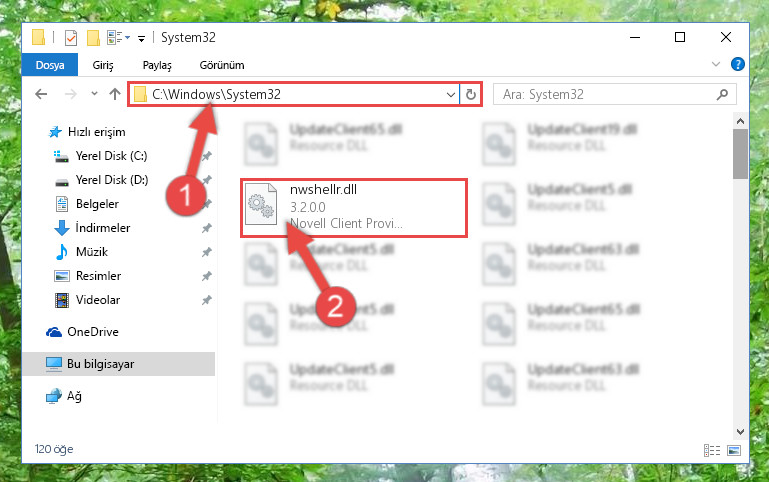Refresh the System32 folder view

[x=471, y=94]
